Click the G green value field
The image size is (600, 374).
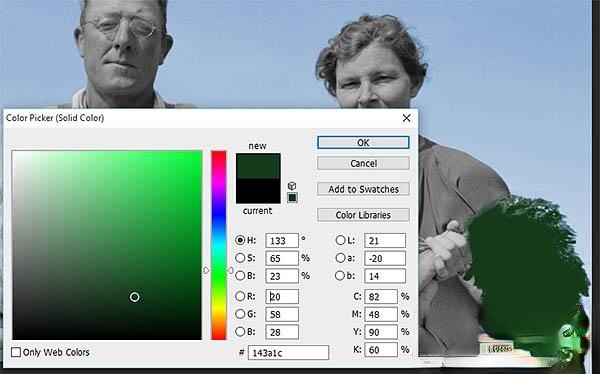[282, 314]
